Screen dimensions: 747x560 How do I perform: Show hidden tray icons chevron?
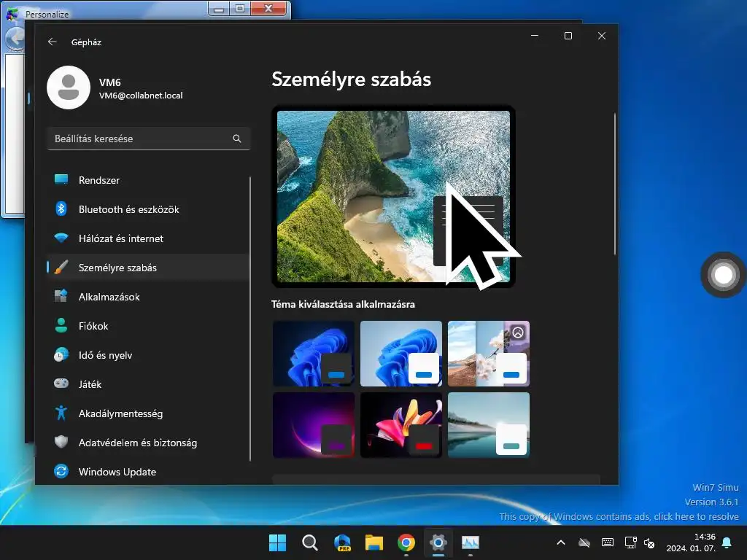[561, 542]
